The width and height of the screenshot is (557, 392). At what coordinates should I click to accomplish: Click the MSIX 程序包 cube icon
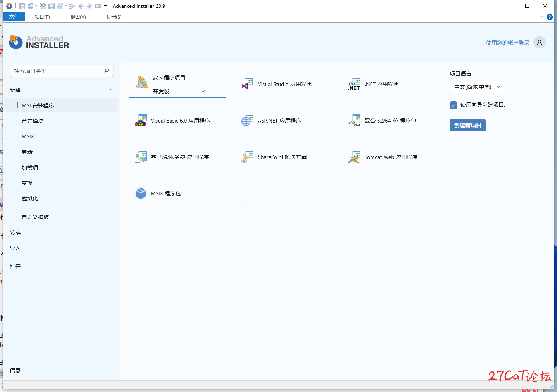(x=140, y=193)
